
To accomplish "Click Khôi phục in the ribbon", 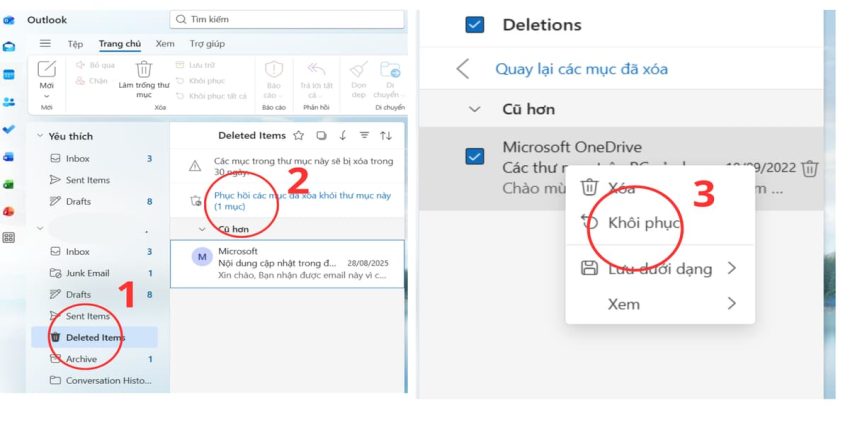I will point(200,81).
